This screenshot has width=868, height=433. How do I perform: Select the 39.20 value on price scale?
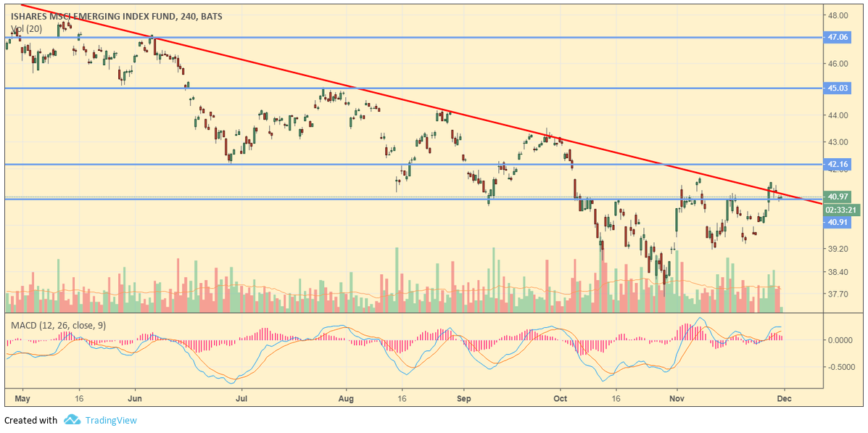point(838,249)
